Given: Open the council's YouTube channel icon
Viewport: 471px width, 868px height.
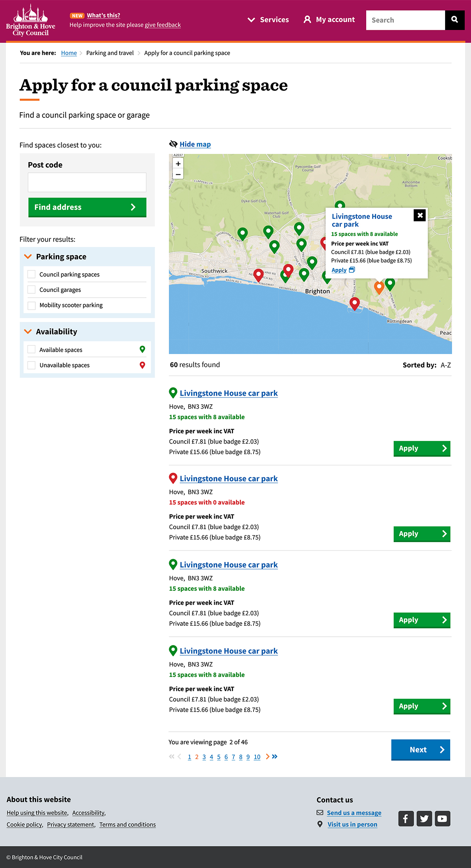Looking at the screenshot, I should (442, 819).
